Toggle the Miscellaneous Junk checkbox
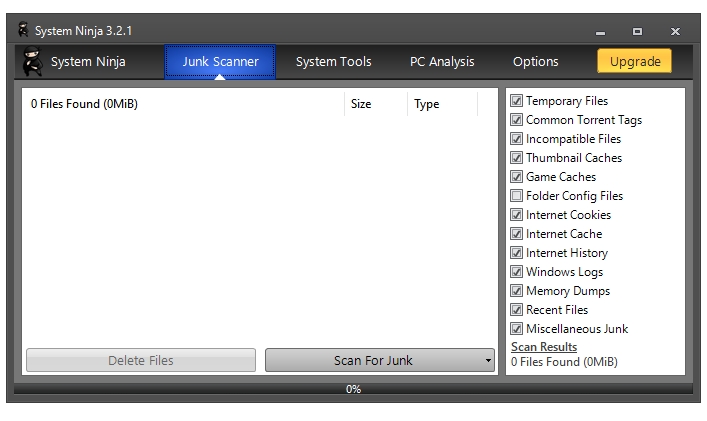The height and width of the screenshot is (421, 707). point(516,329)
